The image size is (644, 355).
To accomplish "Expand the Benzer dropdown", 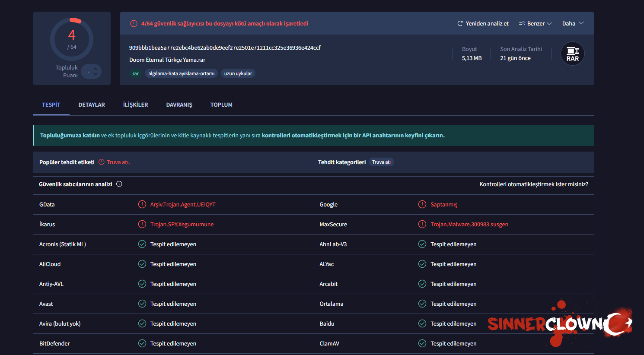I will click(536, 24).
